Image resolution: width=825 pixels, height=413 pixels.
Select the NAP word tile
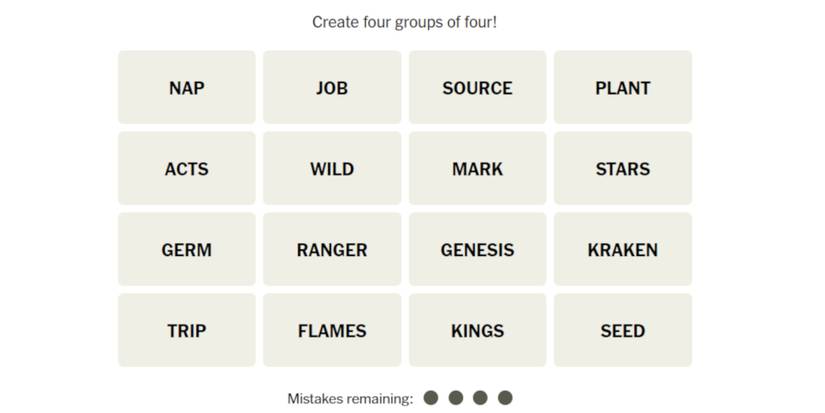187,88
